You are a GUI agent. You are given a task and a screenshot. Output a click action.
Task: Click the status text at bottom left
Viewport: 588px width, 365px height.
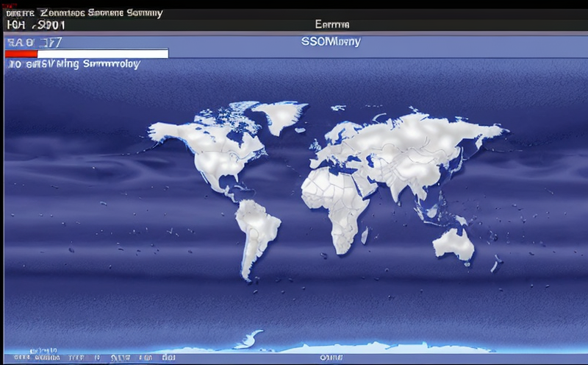(x=44, y=358)
